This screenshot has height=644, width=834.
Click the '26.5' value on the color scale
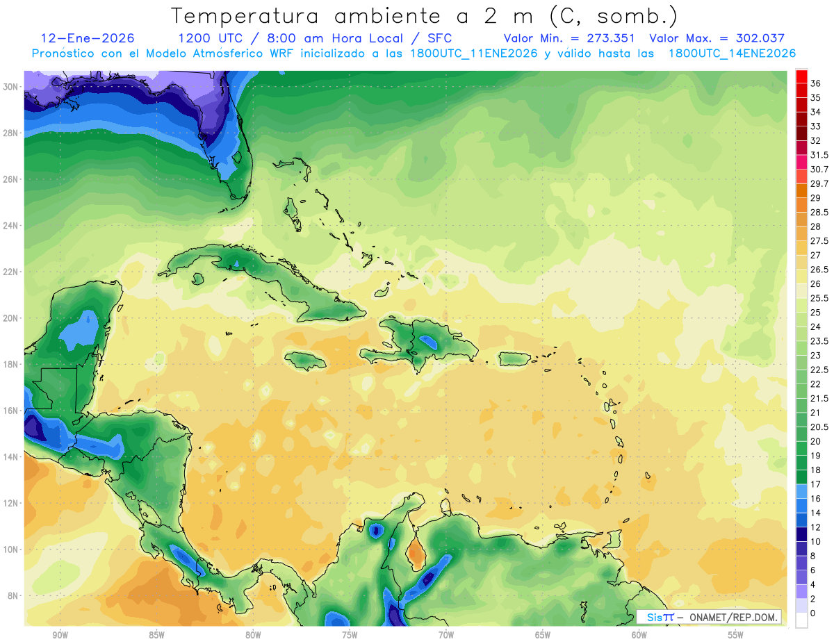coord(819,270)
